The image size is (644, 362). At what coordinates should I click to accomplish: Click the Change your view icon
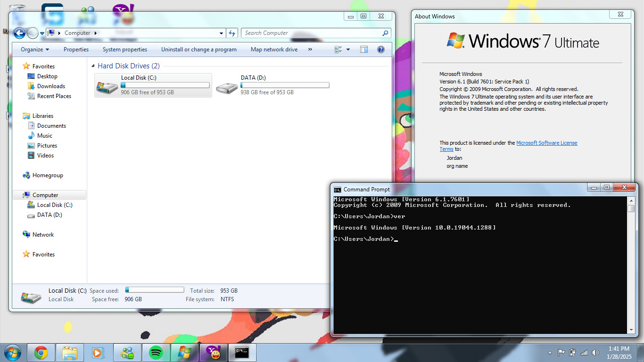pyautogui.click(x=338, y=49)
